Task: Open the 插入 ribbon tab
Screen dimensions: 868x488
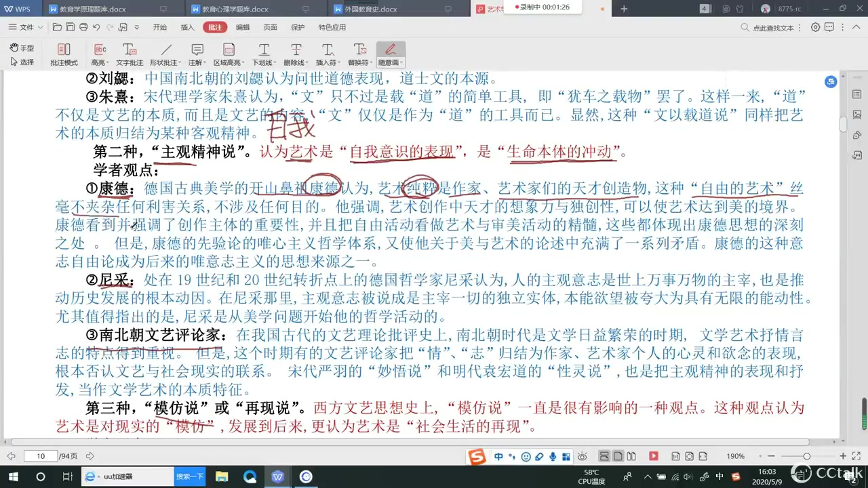Action: pos(188,27)
